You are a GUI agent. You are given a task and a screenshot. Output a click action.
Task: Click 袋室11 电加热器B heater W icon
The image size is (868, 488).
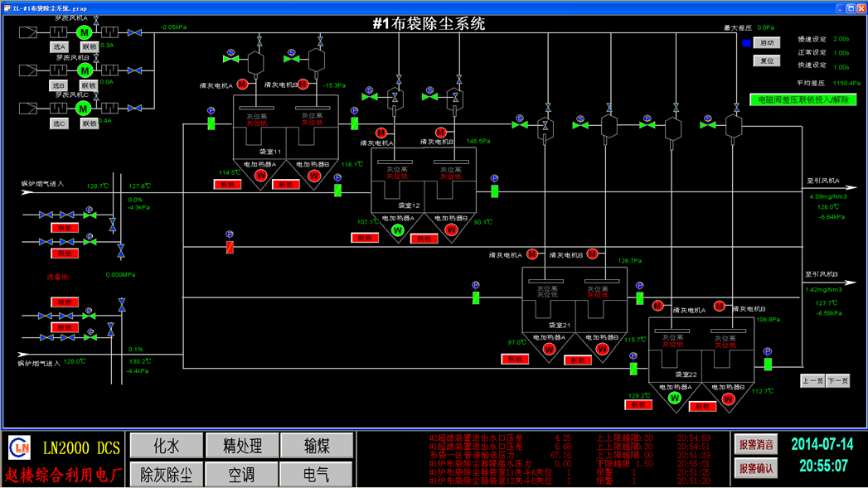(x=314, y=176)
